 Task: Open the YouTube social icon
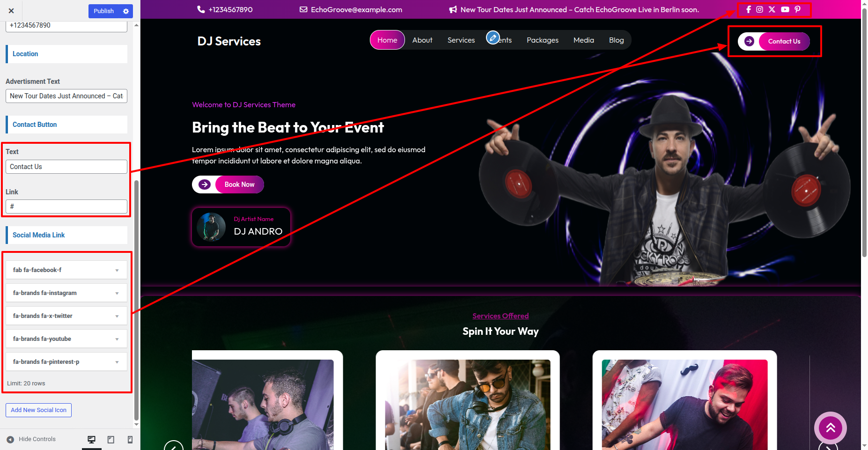[785, 9]
